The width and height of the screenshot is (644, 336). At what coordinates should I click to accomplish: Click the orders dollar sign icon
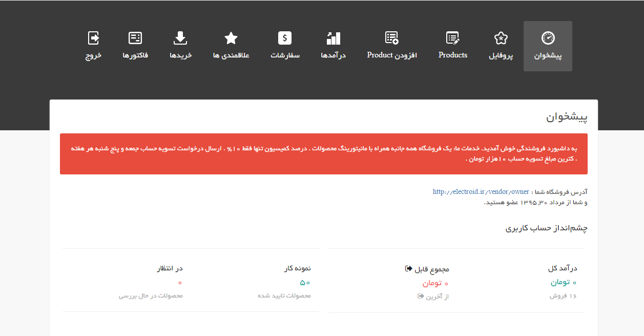coord(285,38)
